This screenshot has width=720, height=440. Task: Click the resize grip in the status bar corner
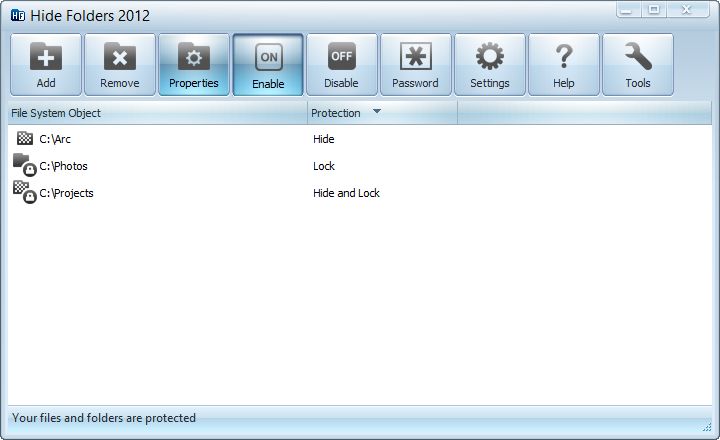707,427
